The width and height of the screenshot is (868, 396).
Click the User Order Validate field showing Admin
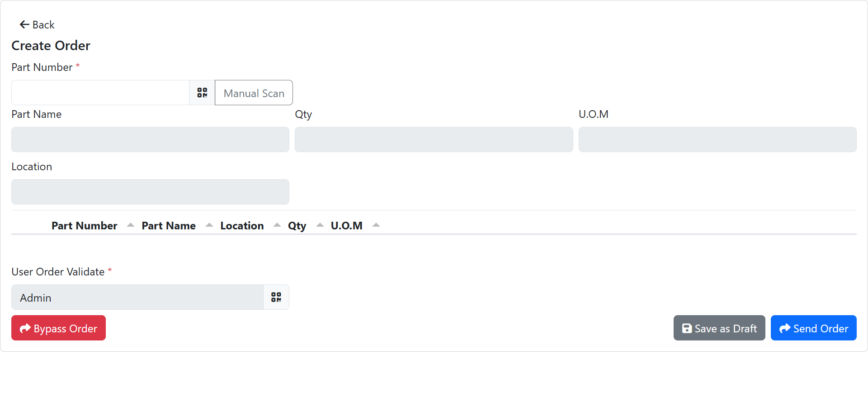click(x=137, y=297)
